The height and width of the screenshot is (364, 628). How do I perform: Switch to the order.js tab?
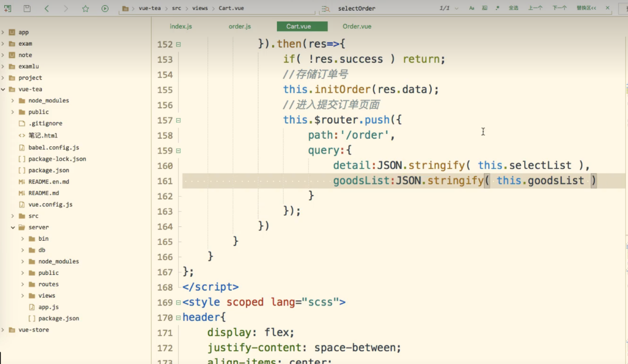(239, 27)
